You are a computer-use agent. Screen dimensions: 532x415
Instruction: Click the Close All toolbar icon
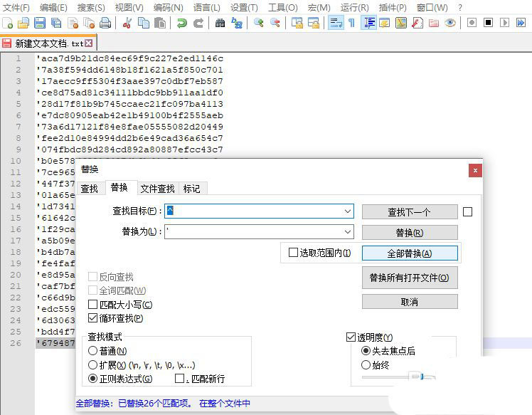89,23
